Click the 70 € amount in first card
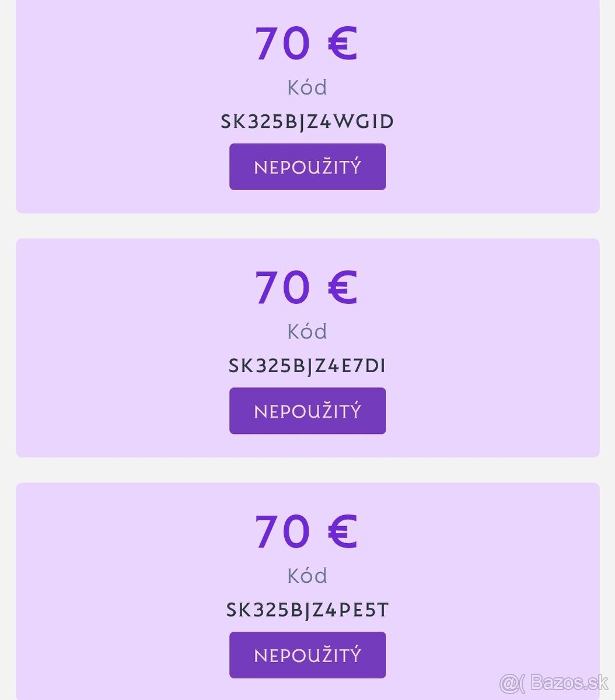 pyautogui.click(x=306, y=43)
